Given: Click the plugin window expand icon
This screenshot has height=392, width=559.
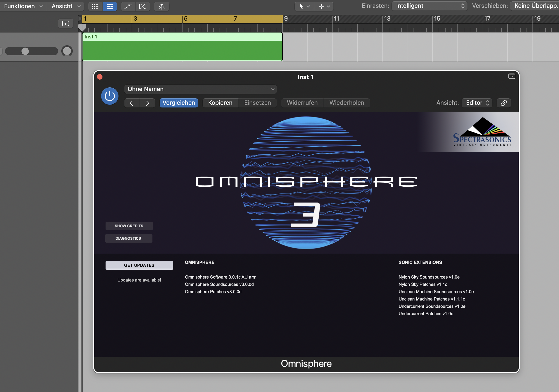Looking at the screenshot, I should (x=512, y=76).
